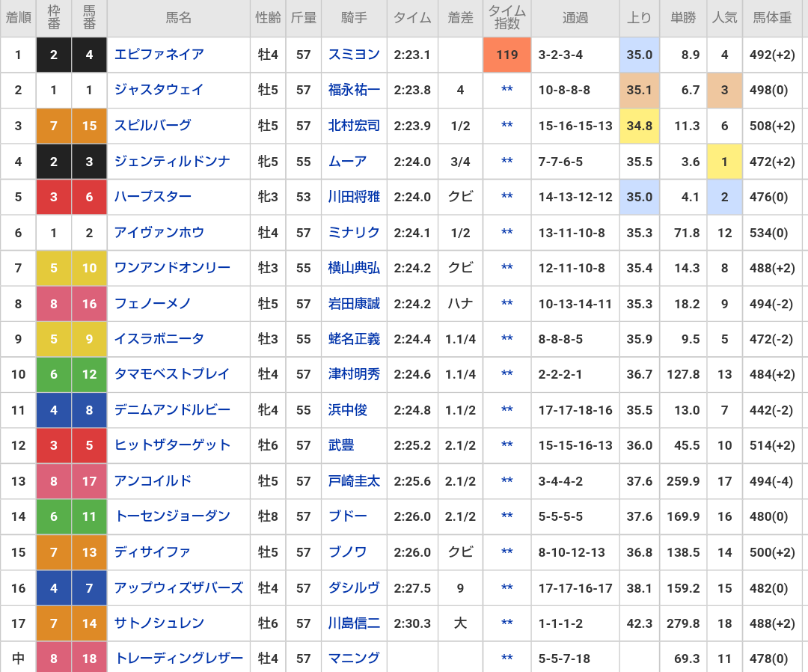808x672 pixels.
Task: Click the 人気 column header
Action: point(724,18)
